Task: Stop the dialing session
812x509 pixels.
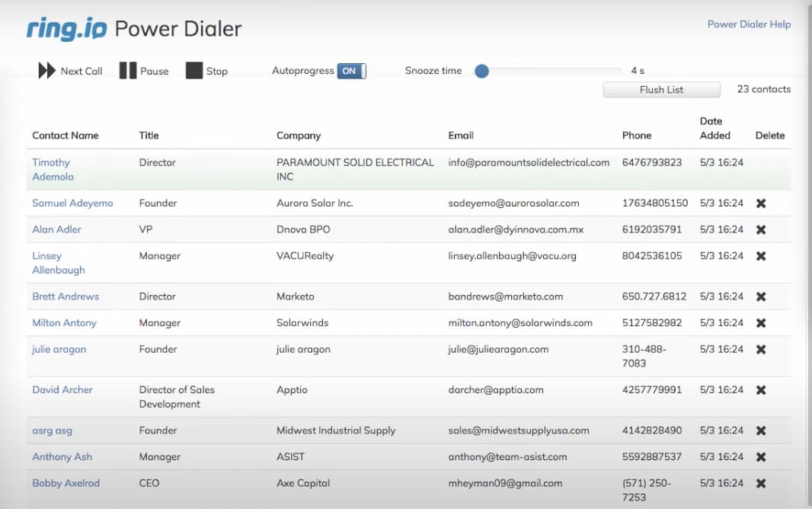Action: click(193, 71)
